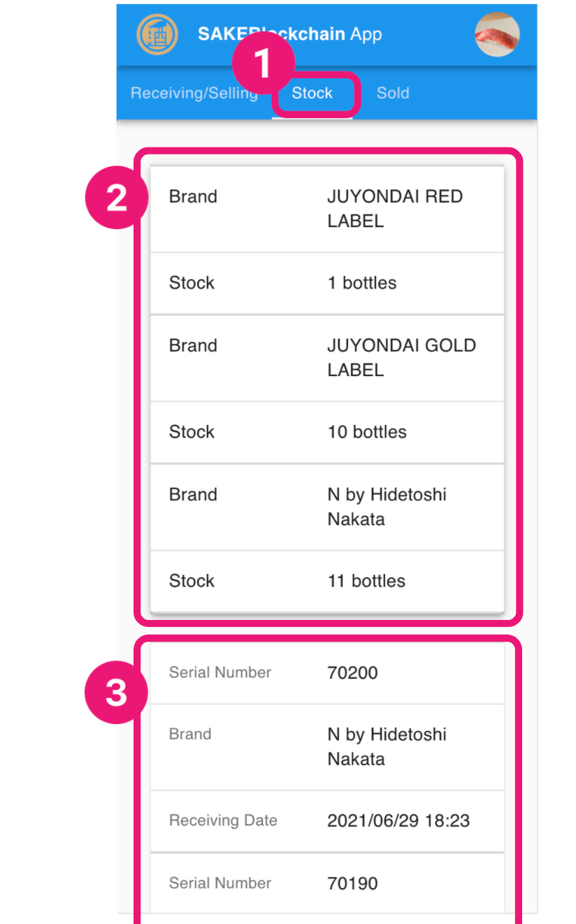Click brand row under serial 70200
Image resolution: width=576 pixels, height=924 pixels.
point(327,746)
